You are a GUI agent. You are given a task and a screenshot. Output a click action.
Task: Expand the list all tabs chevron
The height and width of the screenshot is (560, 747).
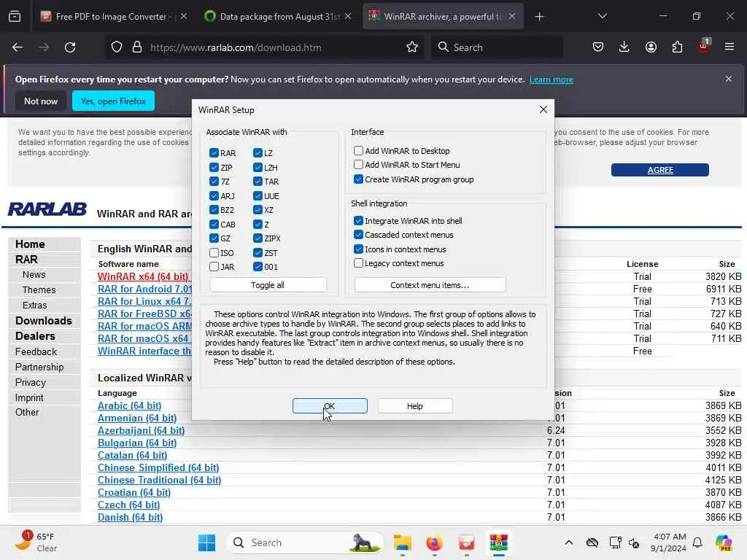pyautogui.click(x=602, y=17)
